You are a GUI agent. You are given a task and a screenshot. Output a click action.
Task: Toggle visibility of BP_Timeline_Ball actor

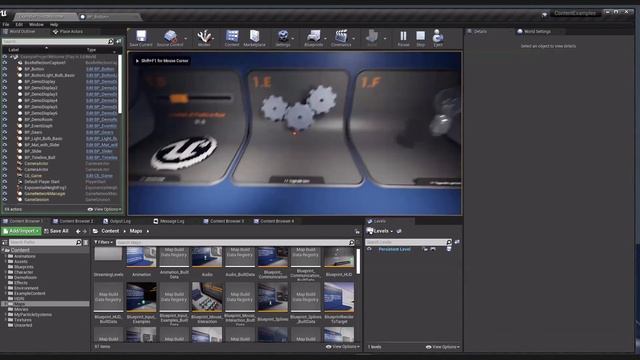pyautogui.click(x=4, y=157)
